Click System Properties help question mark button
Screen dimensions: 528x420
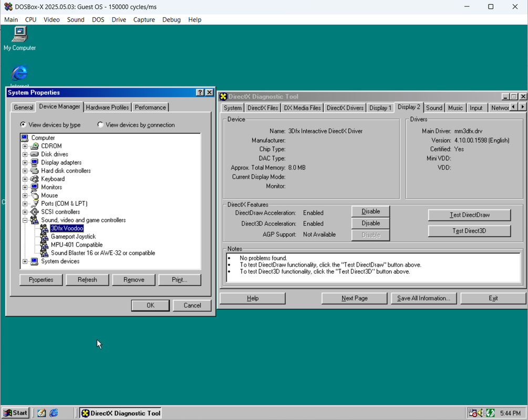tap(200, 92)
